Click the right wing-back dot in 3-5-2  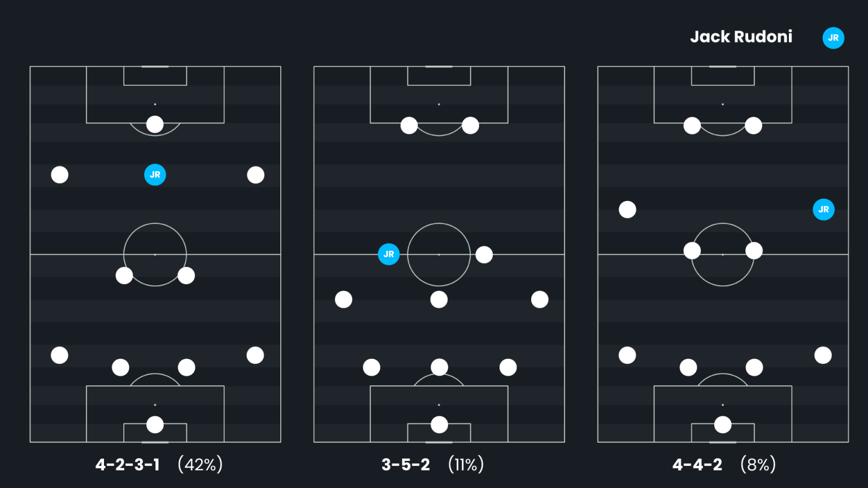[x=540, y=299]
